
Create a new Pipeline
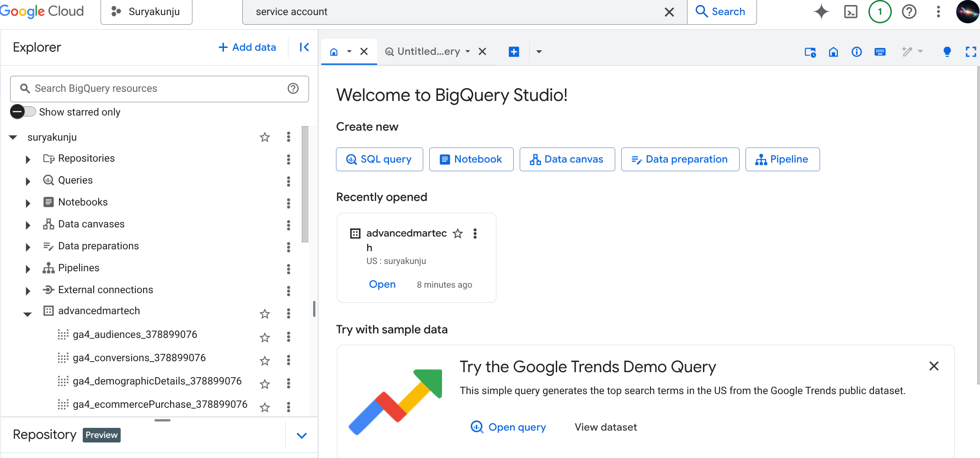[783, 159]
